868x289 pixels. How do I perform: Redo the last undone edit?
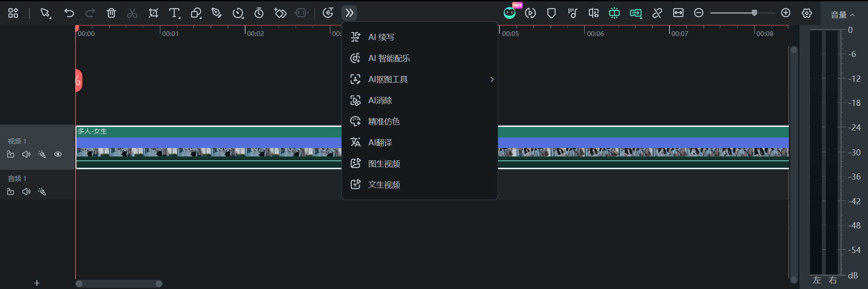pos(90,13)
